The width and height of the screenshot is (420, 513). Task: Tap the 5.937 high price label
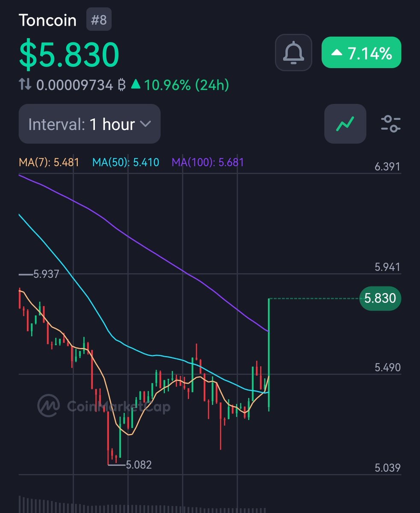(46, 274)
